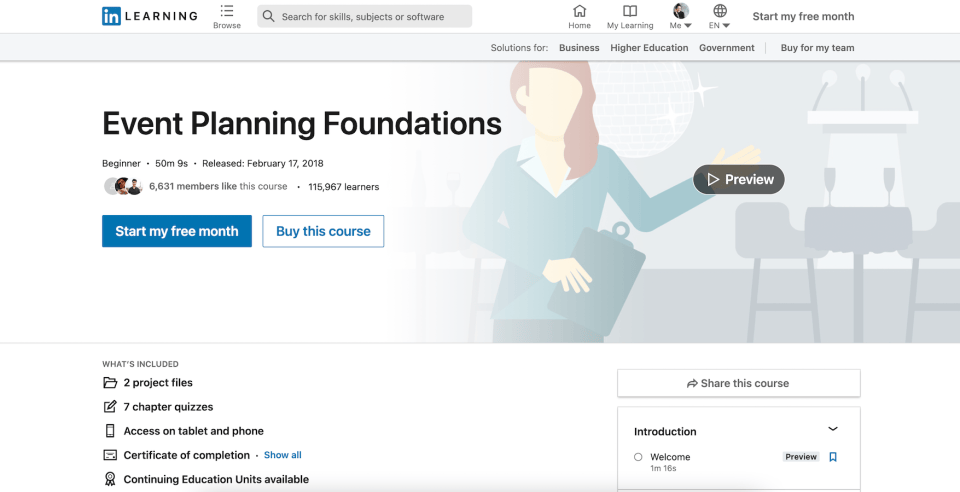The height and width of the screenshot is (492, 960).
Task: Open Higher Education solutions link
Action: click(649, 48)
